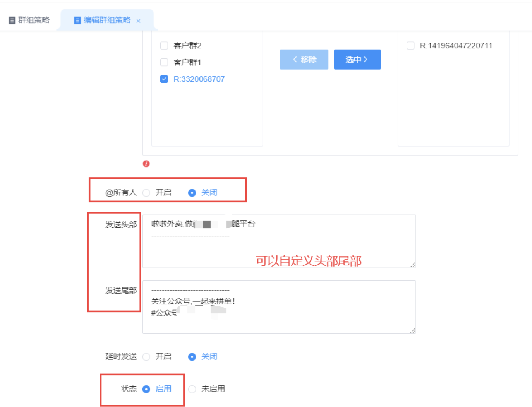Uncheck the R:3320068707 checkbox

pos(164,79)
